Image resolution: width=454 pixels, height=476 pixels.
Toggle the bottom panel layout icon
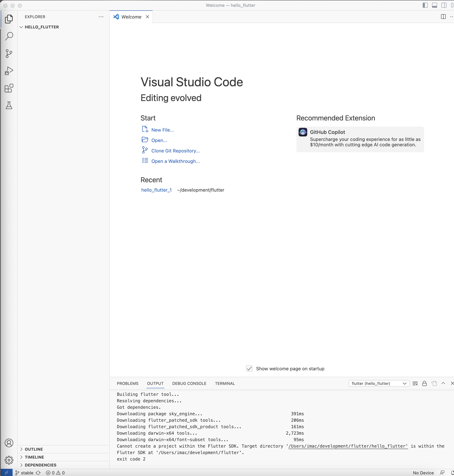(435, 5)
